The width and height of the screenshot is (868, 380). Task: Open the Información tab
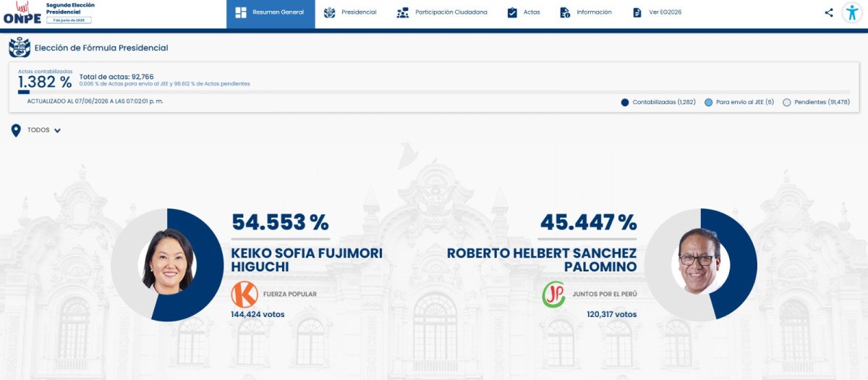pos(586,12)
